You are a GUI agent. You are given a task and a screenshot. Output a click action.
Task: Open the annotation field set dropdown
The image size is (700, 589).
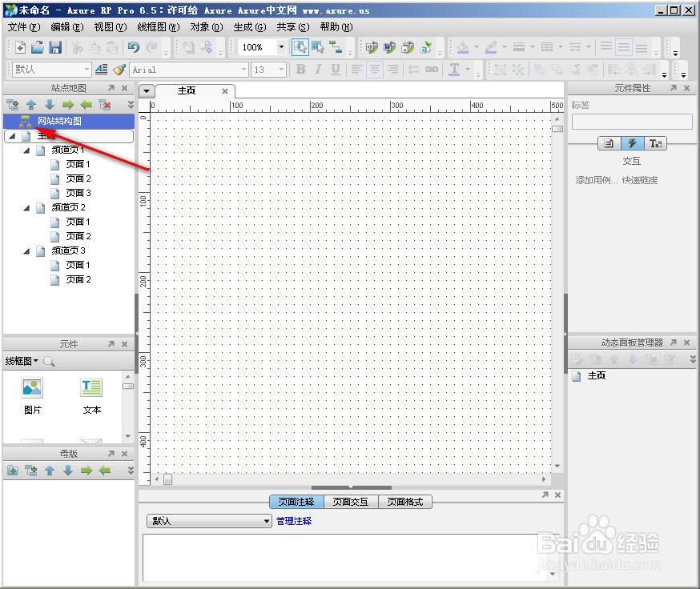pyautogui.click(x=209, y=521)
